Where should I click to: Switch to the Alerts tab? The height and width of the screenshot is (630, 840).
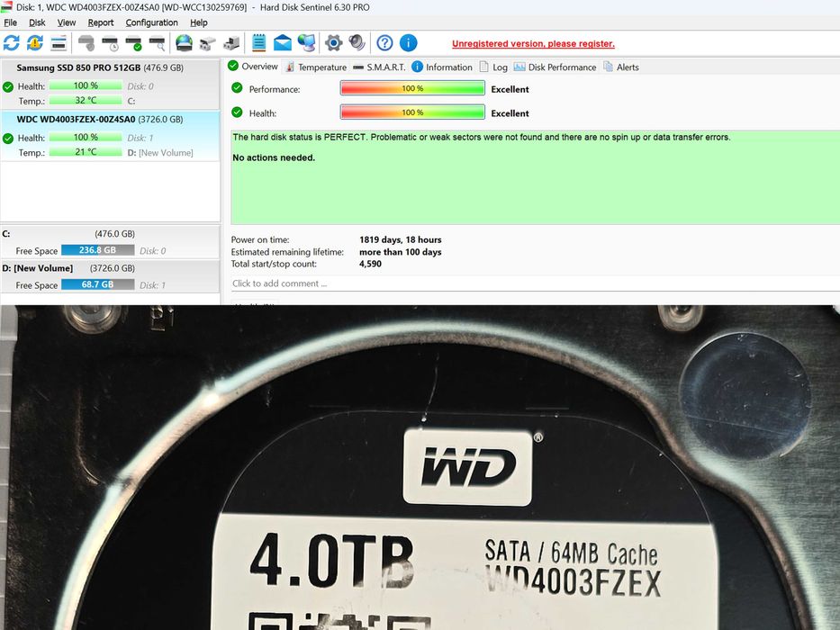[621, 67]
